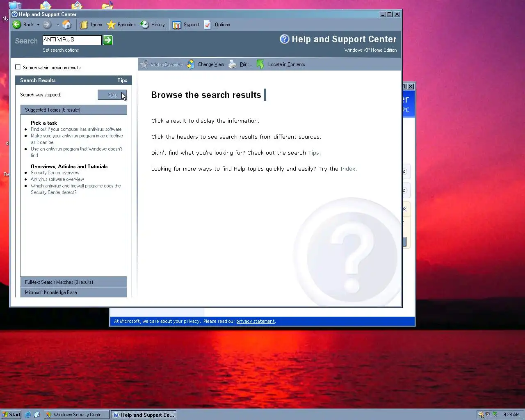Open the History clock icon
This screenshot has height=420, width=525.
point(144,25)
